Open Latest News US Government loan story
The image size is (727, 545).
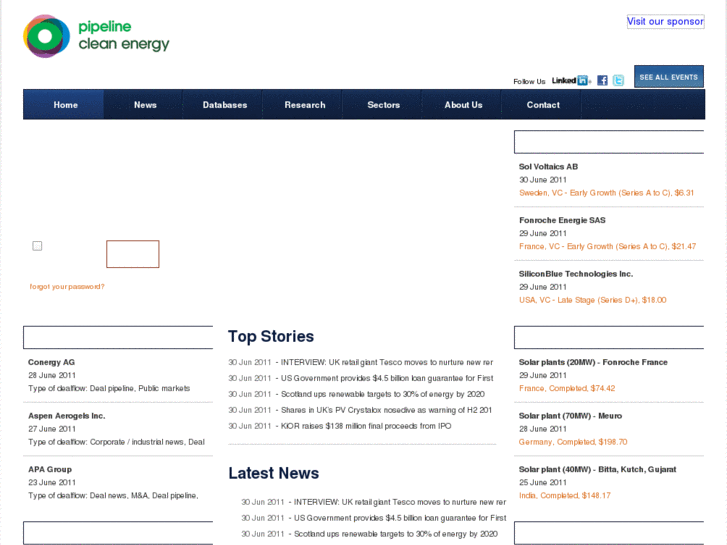click(400, 518)
